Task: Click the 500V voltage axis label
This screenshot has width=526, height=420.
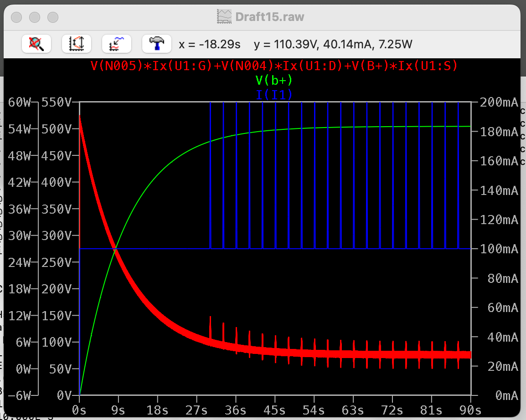Action: click(x=57, y=129)
